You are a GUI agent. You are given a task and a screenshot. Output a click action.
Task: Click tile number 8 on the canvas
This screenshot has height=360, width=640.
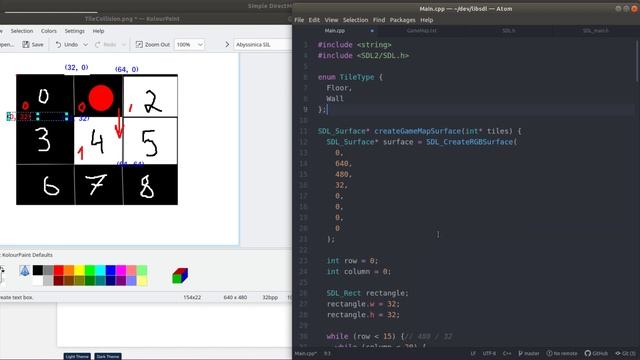click(x=147, y=186)
